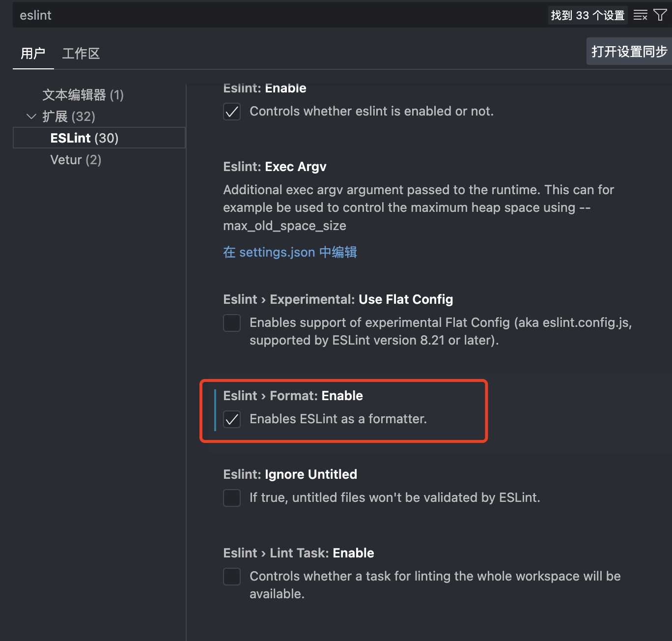Select the 用户 settings tab

(32, 53)
